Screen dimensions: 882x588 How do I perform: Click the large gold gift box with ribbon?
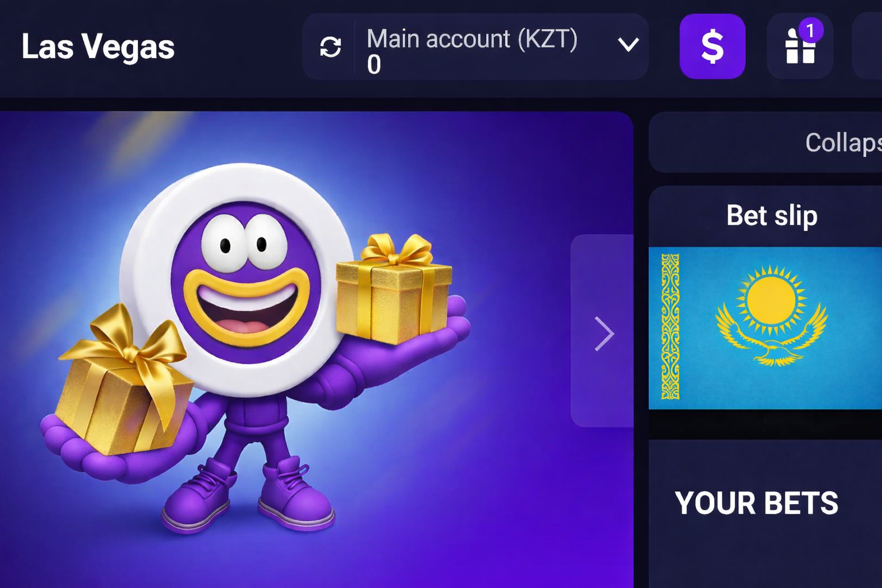(123, 381)
